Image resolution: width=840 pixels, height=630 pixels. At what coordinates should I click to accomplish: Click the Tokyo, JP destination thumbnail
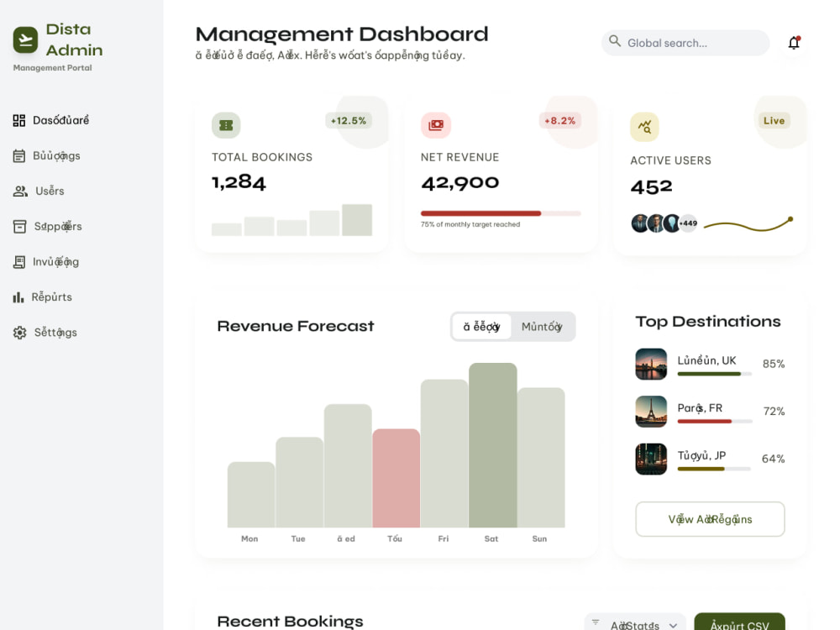point(651,459)
